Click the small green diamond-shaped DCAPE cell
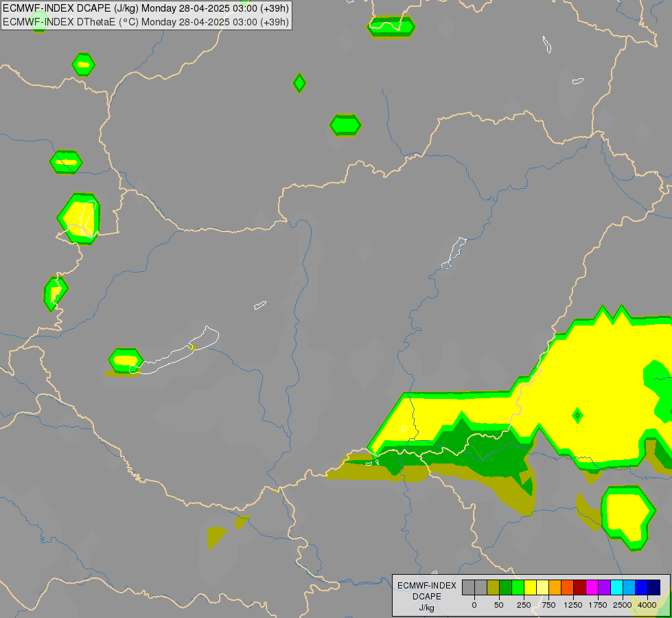 299,83
